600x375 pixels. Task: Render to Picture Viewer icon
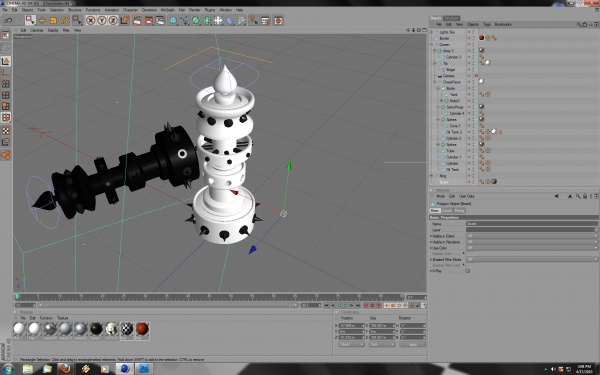coord(148,20)
